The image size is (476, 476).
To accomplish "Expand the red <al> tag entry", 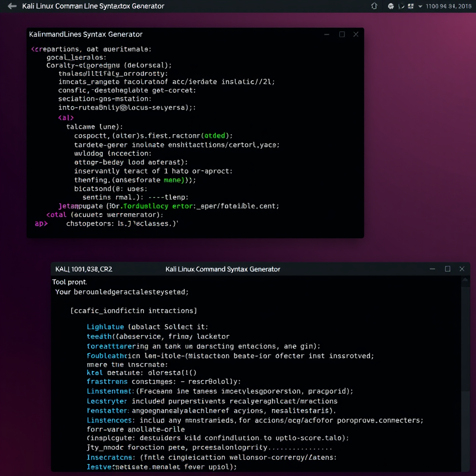I will (x=66, y=117).
